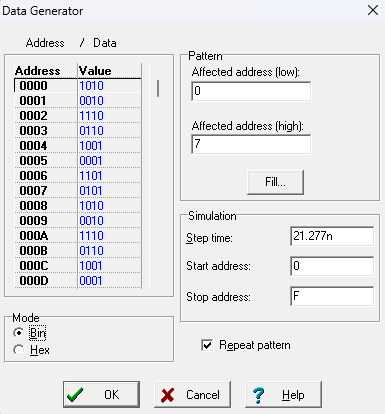Image resolution: width=385 pixels, height=414 pixels.
Task: Select value 0001 at address 0005
Action: [x=109, y=161]
